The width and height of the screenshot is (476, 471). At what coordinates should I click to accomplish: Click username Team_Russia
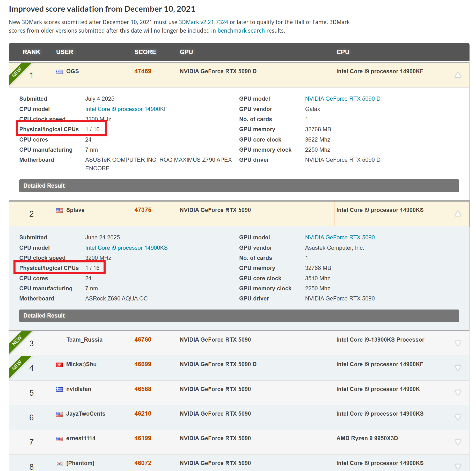click(84, 340)
